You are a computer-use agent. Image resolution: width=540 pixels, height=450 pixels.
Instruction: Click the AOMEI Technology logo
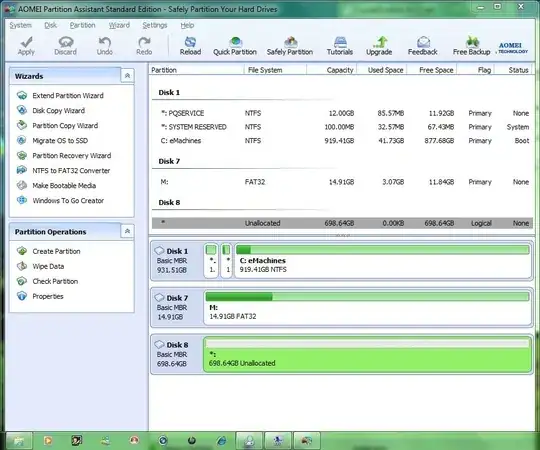pos(511,48)
